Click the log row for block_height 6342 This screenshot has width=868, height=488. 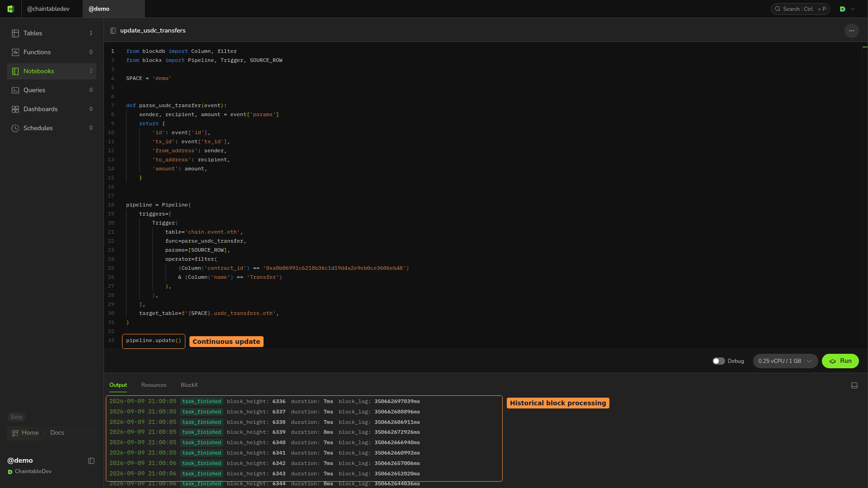tap(264, 464)
